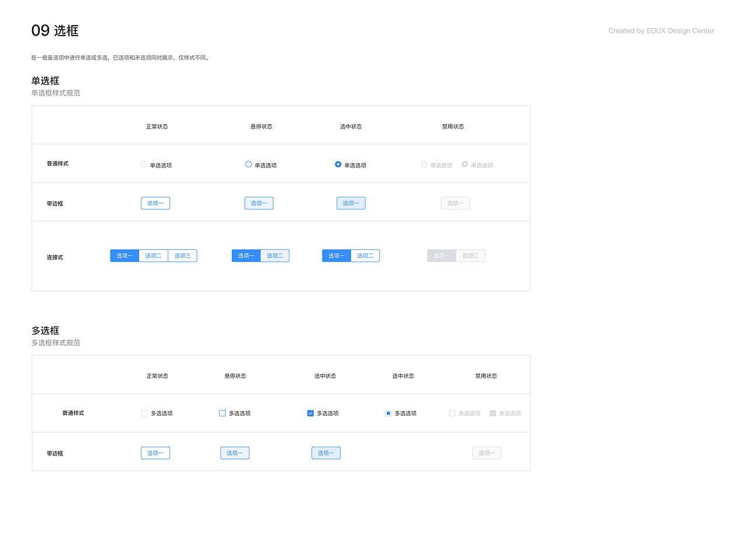Screen dimensions: 748x560
Task: Click the disabled unselected radio 单选选项
Action: click(x=424, y=165)
